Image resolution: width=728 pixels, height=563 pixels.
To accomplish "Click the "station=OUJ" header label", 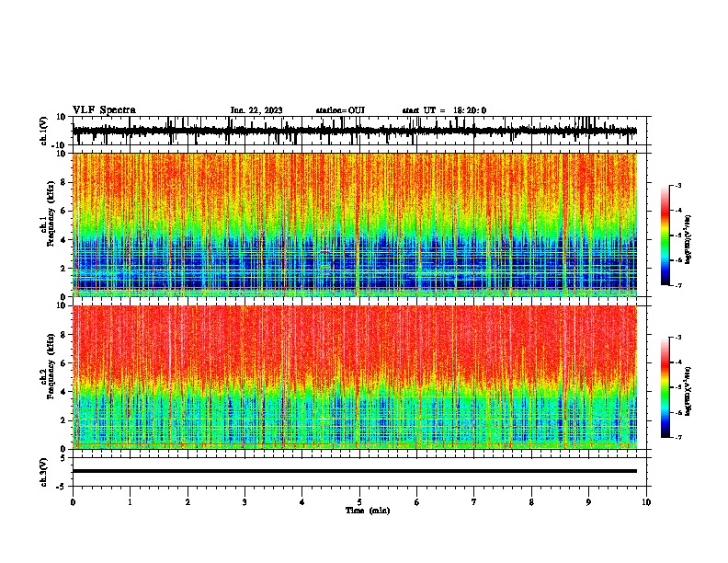I will pyautogui.click(x=340, y=110).
